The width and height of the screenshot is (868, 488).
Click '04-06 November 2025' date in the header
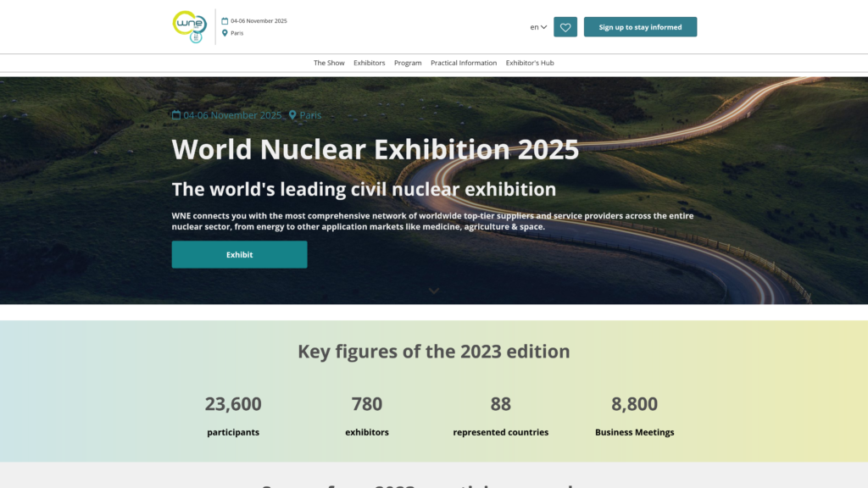[259, 21]
